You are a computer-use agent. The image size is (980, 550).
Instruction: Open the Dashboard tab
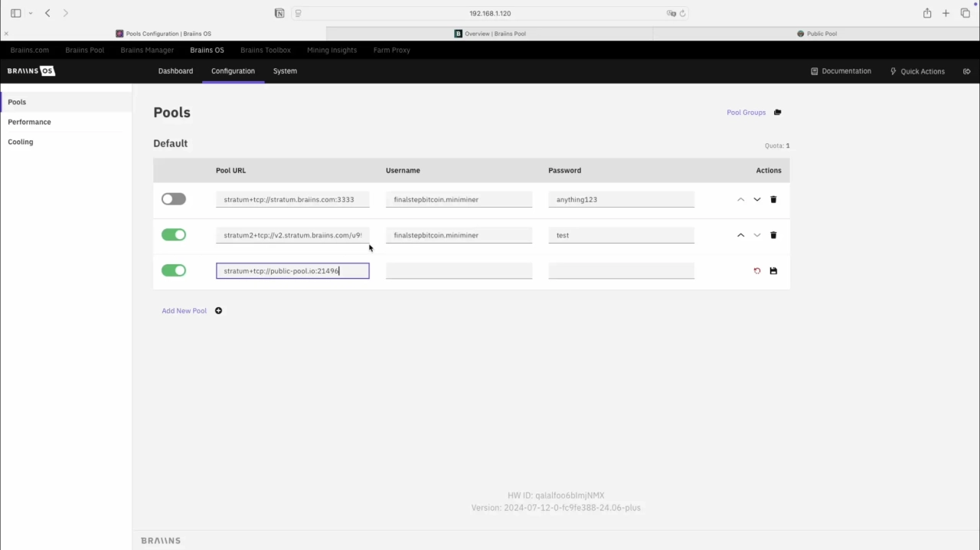coord(175,71)
